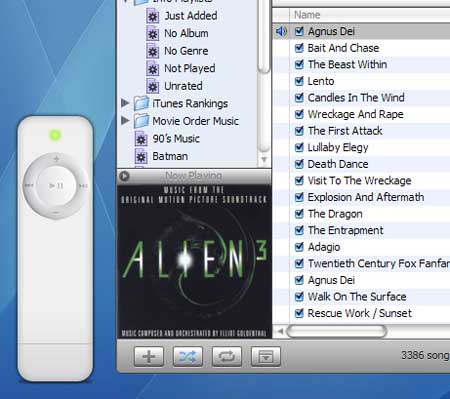Sort tracks by the Name column header
Viewport: 450px width, 399px height.
coord(307,15)
